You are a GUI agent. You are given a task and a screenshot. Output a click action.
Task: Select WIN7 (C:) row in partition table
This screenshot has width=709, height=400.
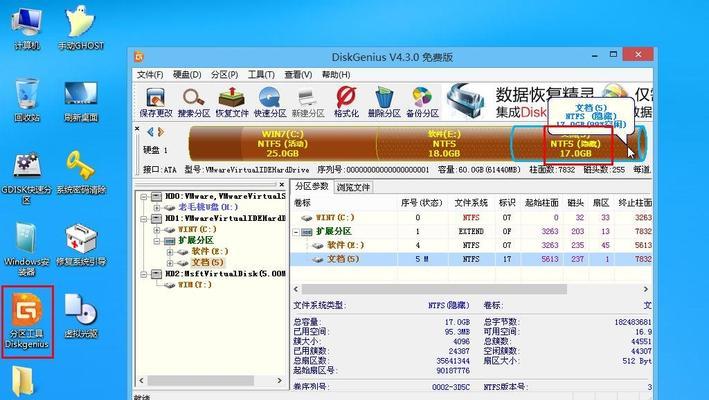click(472, 217)
